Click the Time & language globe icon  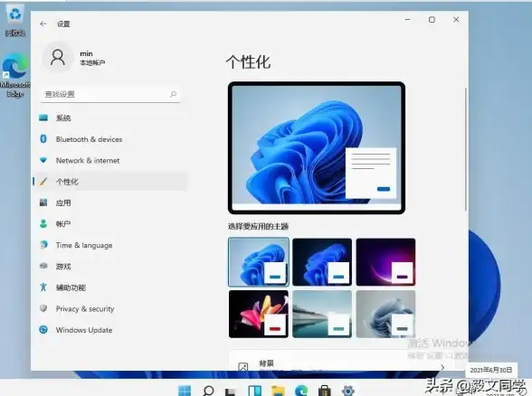pyautogui.click(x=43, y=244)
